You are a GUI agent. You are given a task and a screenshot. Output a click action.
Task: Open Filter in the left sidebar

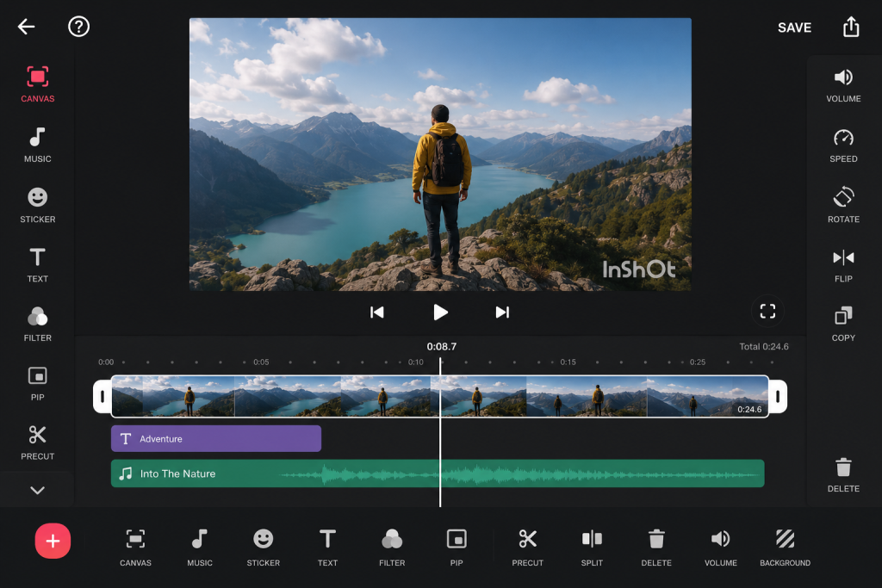[x=38, y=325]
